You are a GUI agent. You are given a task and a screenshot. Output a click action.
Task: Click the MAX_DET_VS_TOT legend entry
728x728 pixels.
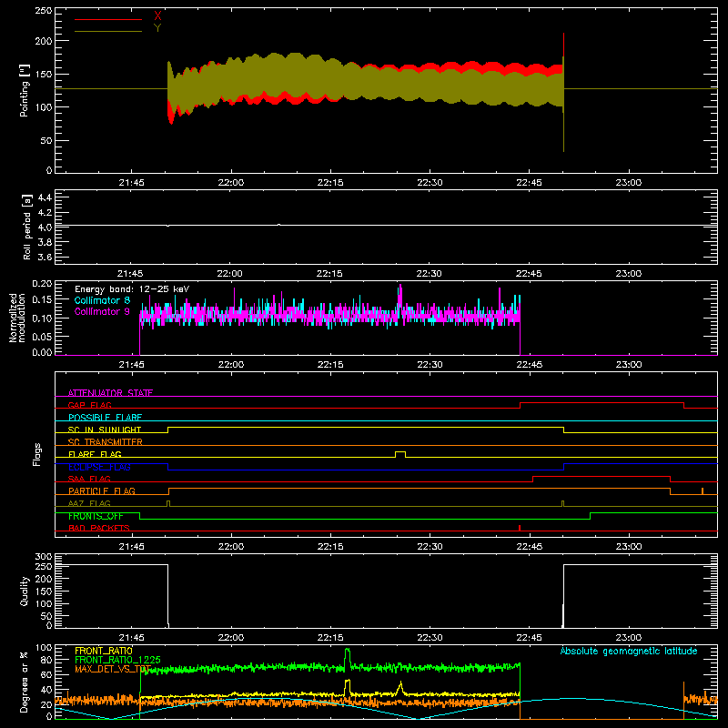[x=113, y=669]
